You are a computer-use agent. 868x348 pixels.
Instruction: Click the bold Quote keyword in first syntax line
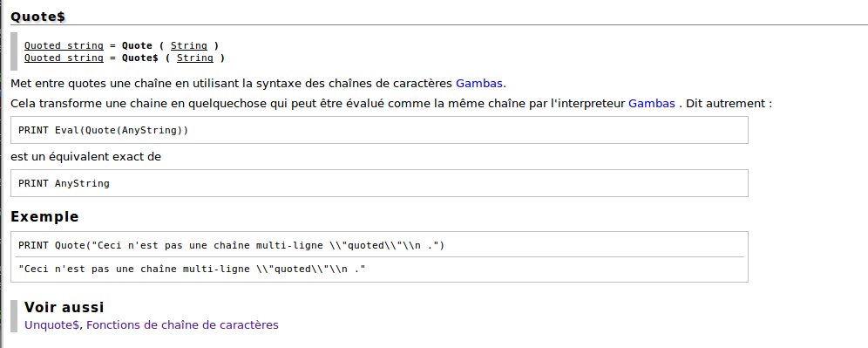(x=137, y=45)
